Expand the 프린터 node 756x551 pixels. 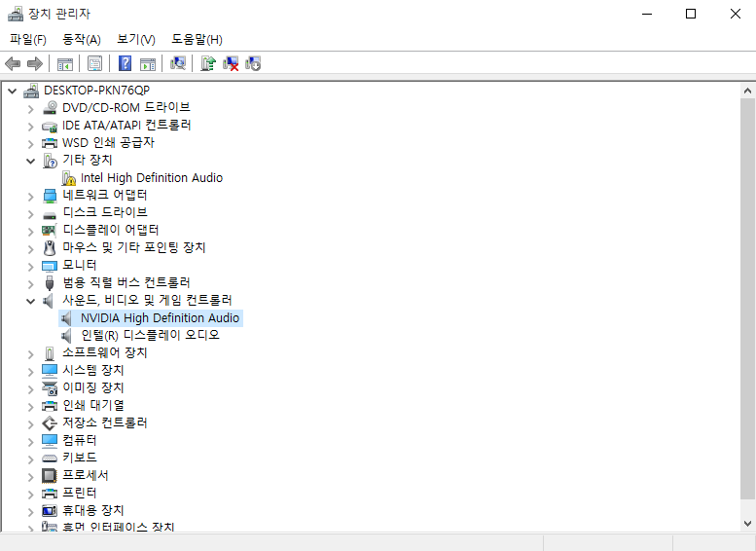point(31,495)
